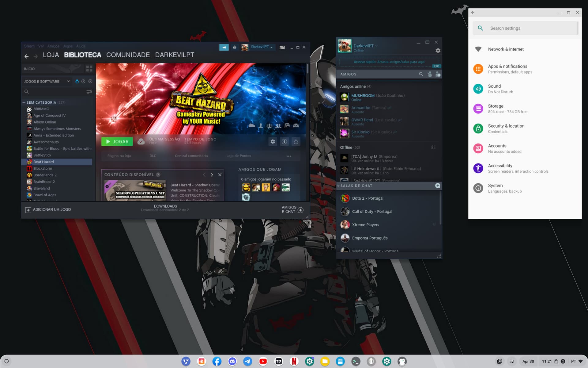Open the Downloads progress bar area

pyautogui.click(x=165, y=208)
